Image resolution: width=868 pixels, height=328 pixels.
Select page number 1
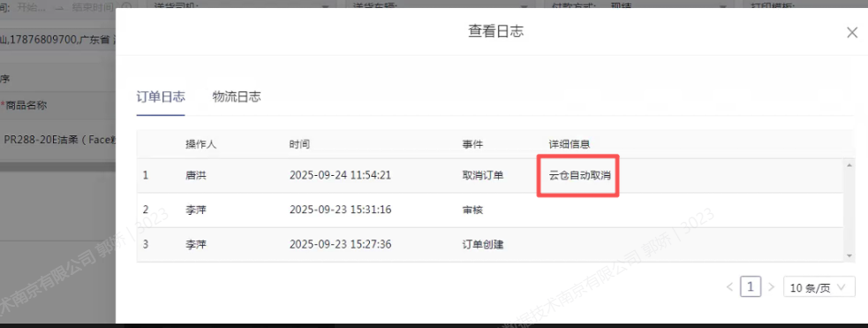(750, 287)
